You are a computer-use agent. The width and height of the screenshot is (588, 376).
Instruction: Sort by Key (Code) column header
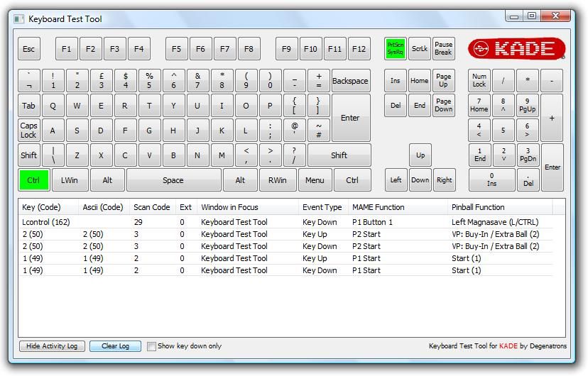(48, 207)
